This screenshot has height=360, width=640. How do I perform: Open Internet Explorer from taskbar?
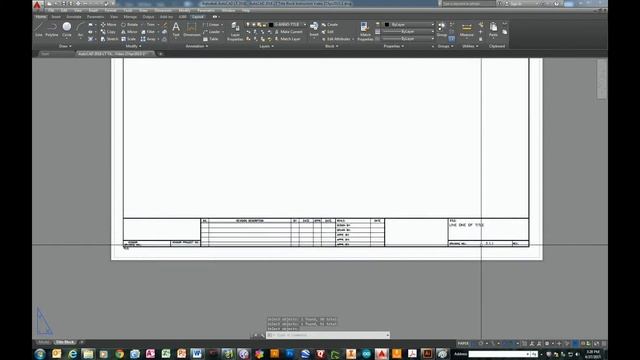(x=73, y=354)
